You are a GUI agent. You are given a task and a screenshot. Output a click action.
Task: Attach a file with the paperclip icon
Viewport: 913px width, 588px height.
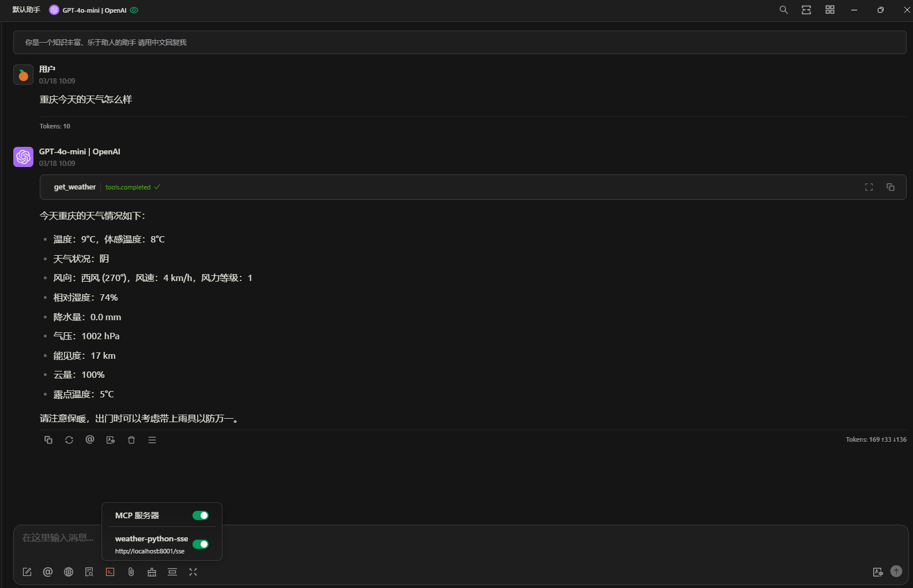tap(131, 572)
